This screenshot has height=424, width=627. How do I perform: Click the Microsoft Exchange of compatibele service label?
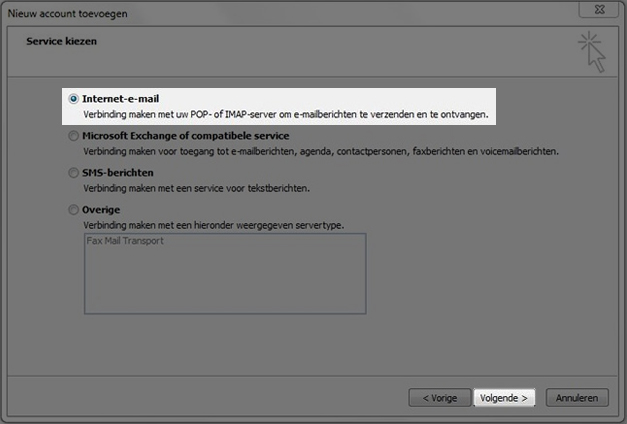(186, 136)
